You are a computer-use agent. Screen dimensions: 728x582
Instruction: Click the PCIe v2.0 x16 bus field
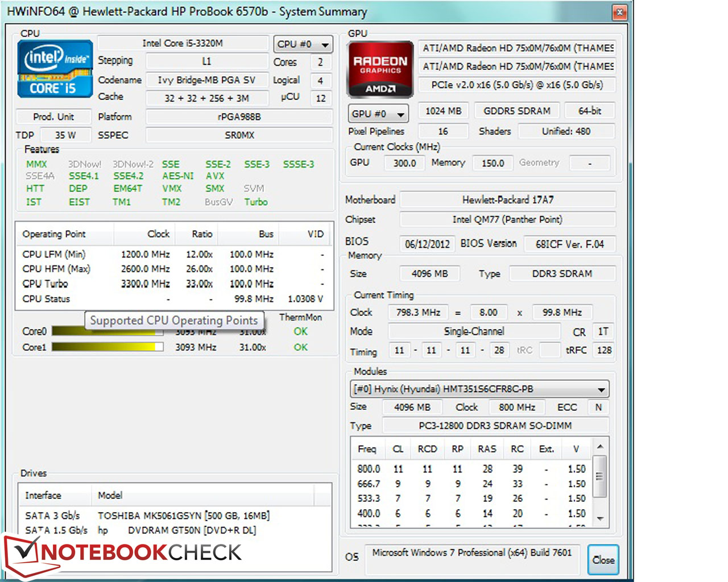coord(516,85)
